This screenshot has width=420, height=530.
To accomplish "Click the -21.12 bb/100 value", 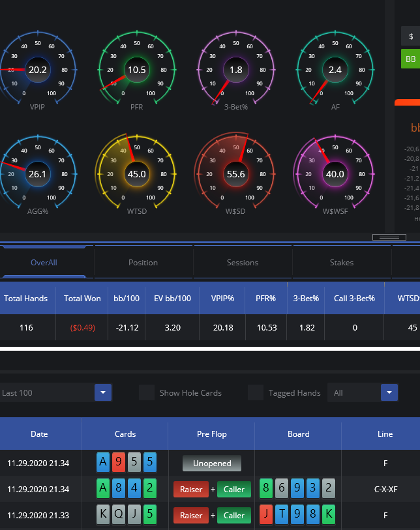I will (x=127, y=327).
